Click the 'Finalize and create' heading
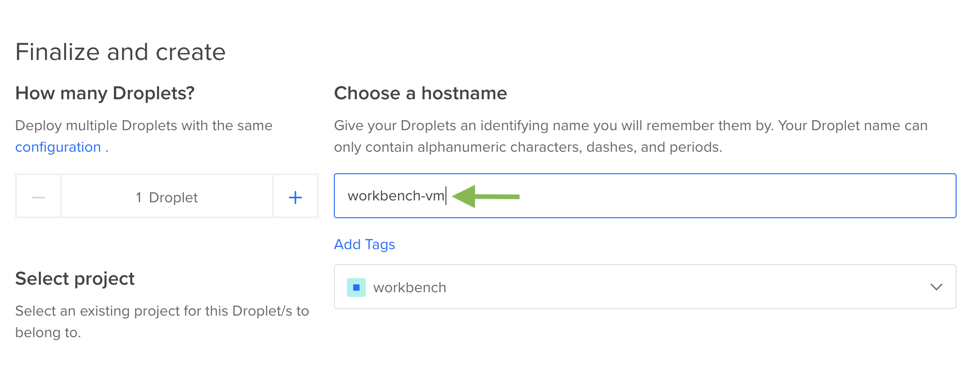 121,52
